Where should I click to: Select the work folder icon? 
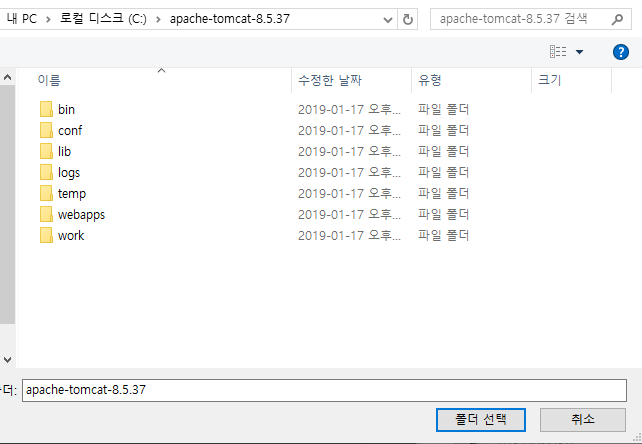(x=46, y=236)
